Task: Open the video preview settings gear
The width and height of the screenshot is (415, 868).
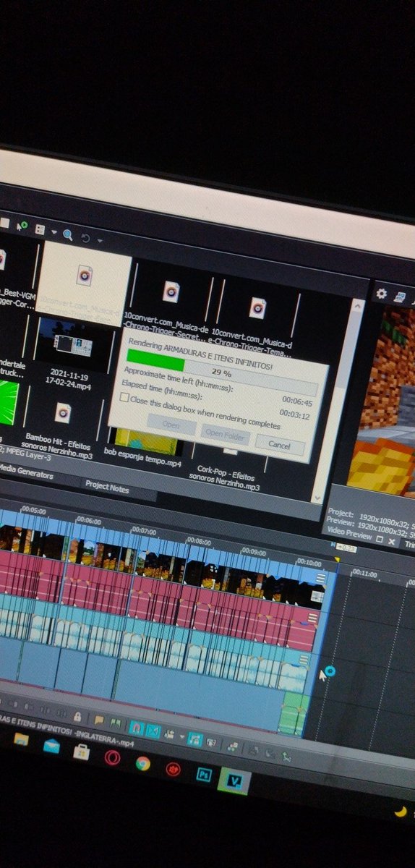Action: click(x=382, y=294)
